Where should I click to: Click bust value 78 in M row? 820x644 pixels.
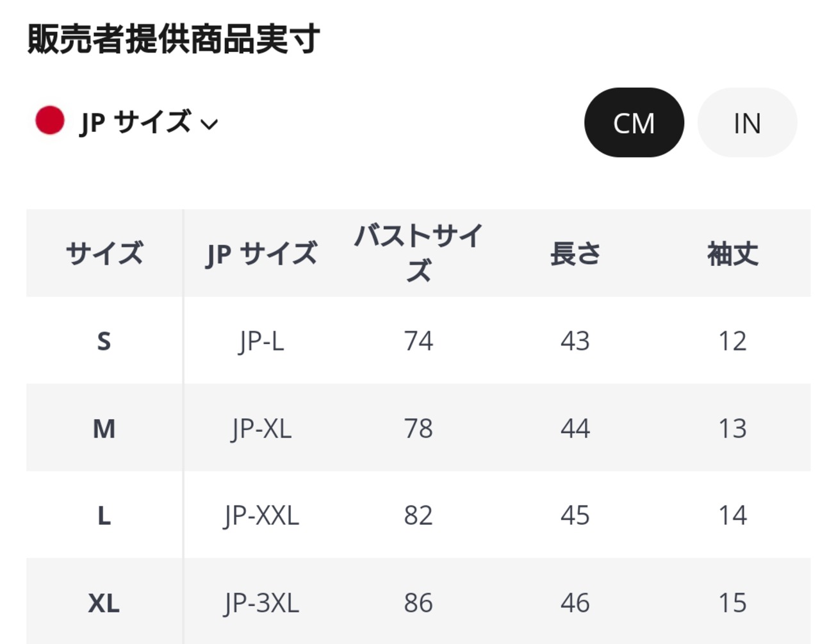click(x=418, y=428)
